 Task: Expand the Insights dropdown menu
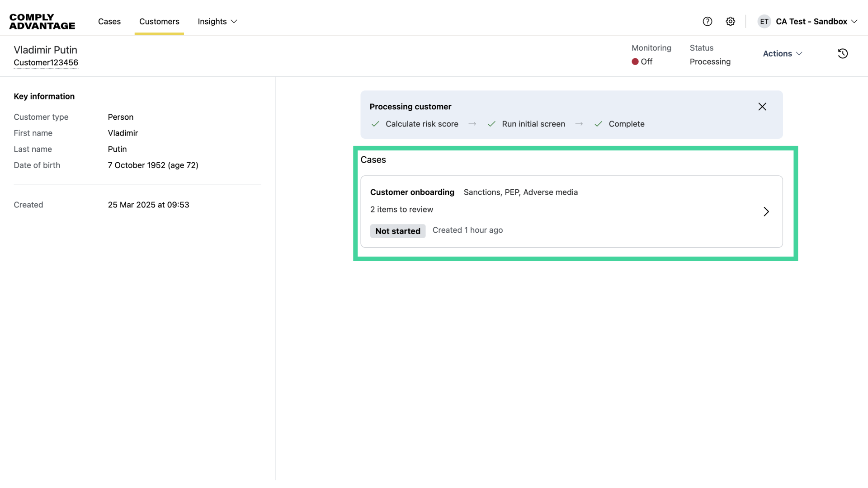click(217, 21)
